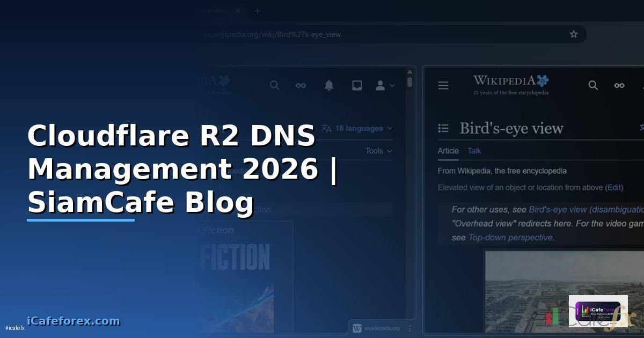Open Bird's-eye view (disambiguation) link
Image resolution: width=644 pixels, height=338 pixels.
point(586,210)
